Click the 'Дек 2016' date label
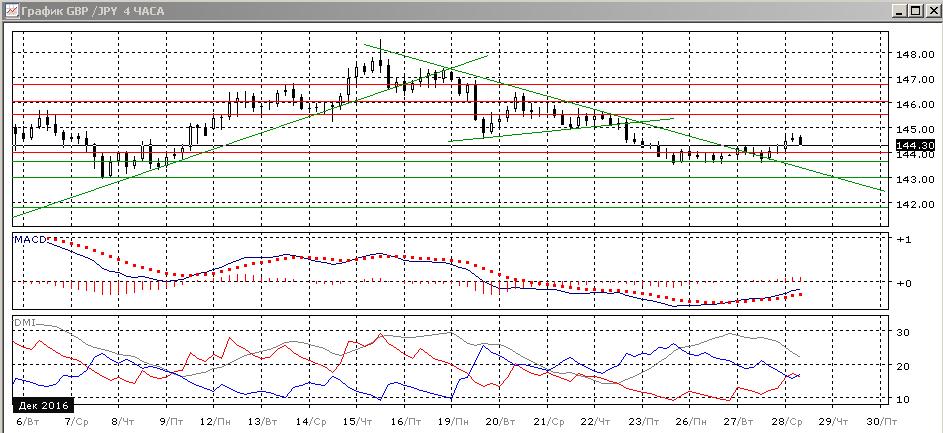 pos(43,404)
